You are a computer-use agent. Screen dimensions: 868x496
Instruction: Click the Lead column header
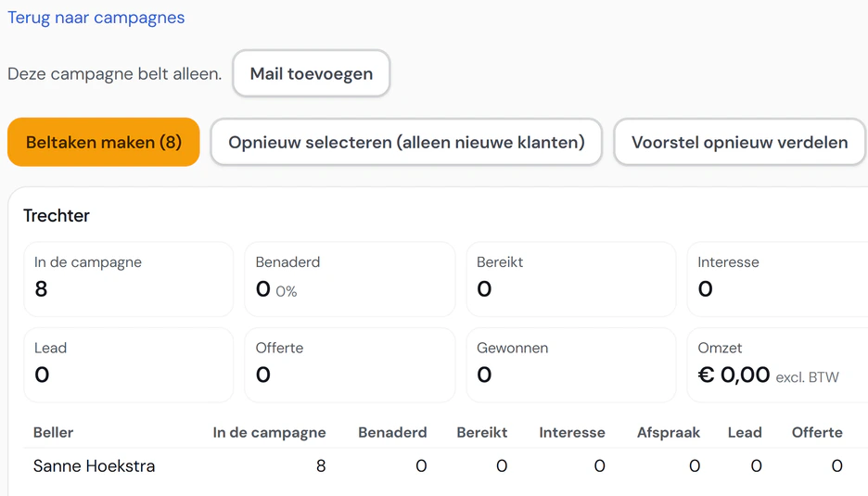click(745, 432)
